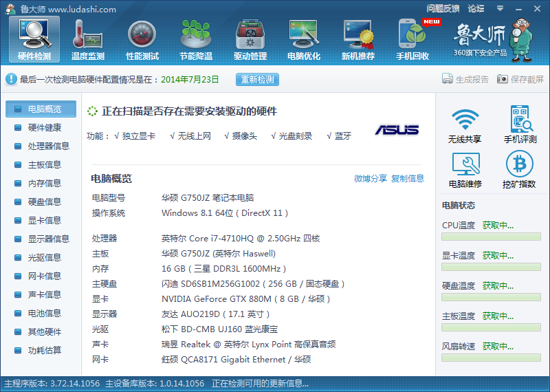
Task: Click the ASUS brand logo
Action: coord(397,130)
